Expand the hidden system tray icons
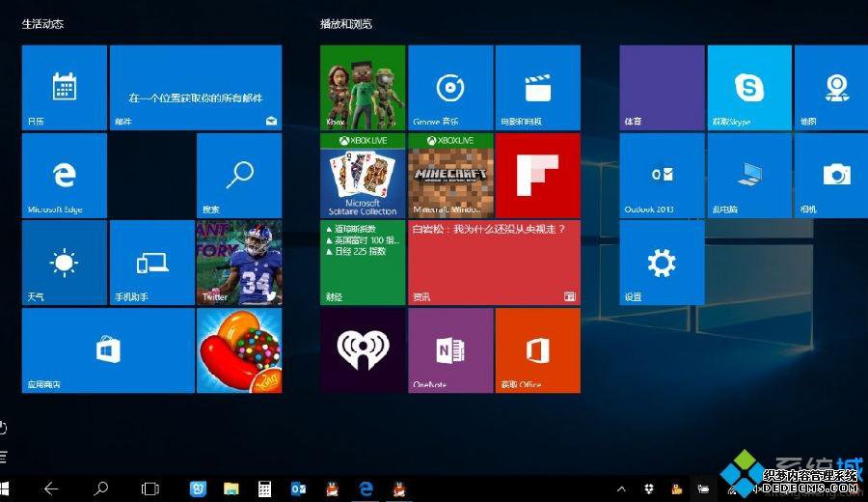This screenshot has height=502, width=868. click(x=622, y=488)
